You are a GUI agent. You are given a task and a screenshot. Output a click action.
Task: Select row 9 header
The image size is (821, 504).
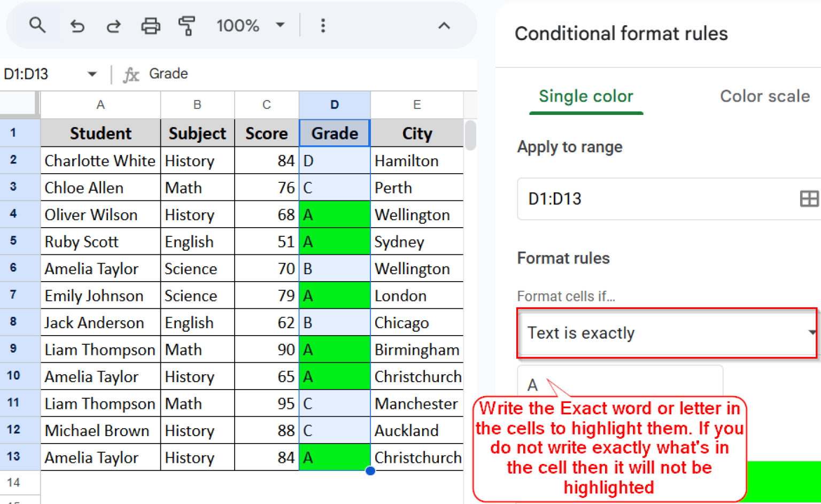click(13, 349)
